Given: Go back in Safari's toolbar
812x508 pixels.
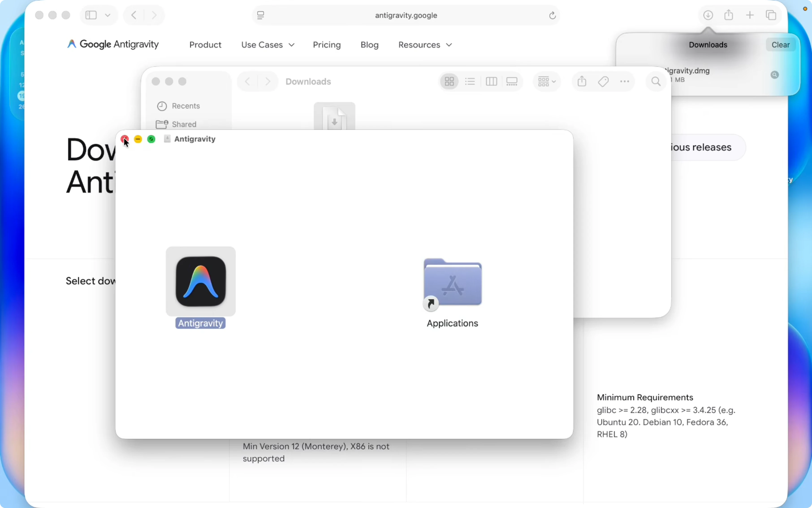Looking at the screenshot, I should (134, 15).
